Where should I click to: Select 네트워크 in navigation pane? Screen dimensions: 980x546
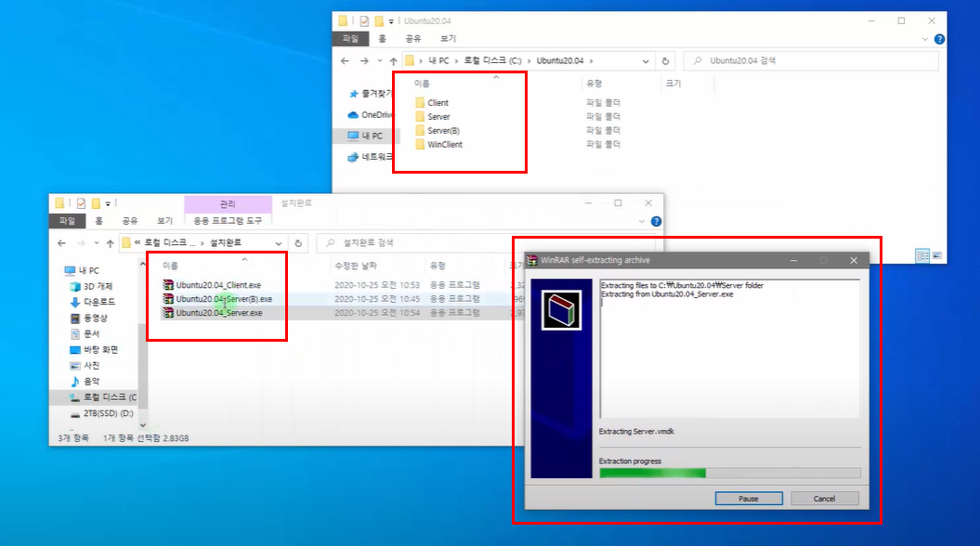click(x=370, y=157)
